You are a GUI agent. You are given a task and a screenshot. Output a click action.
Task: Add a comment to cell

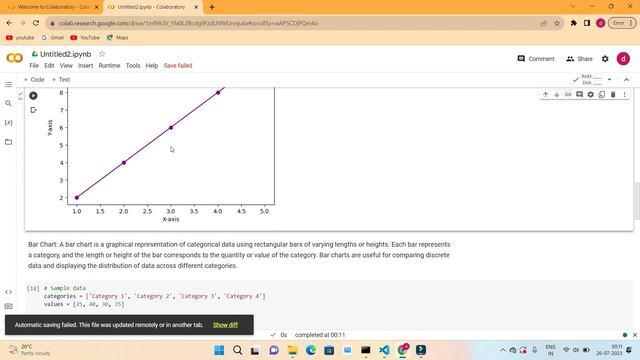click(579, 95)
